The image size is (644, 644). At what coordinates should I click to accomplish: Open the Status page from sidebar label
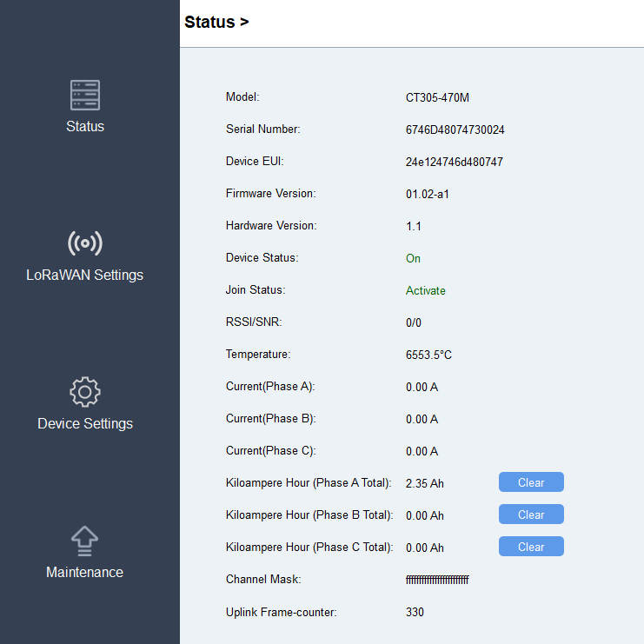click(x=85, y=127)
